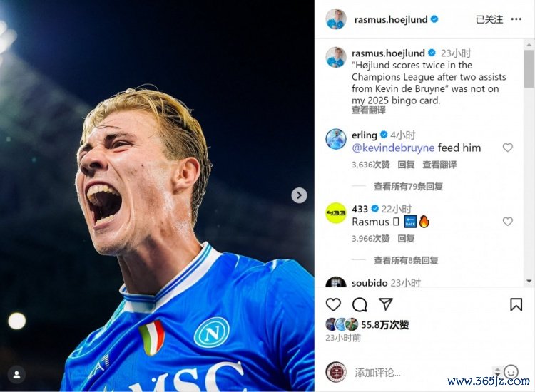This screenshot has height=392, width=535.
Task: Click scrollbar down arrow in comments
Action: [x=529, y=282]
